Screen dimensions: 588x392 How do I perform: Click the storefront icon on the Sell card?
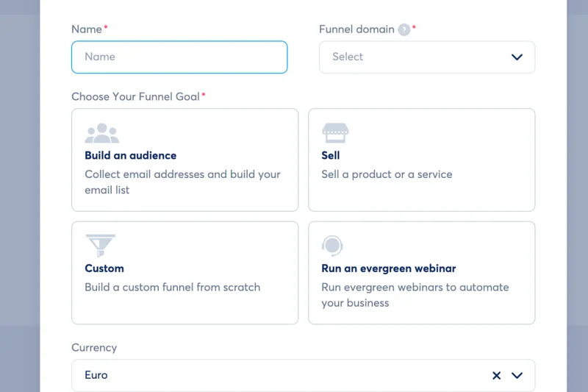click(x=335, y=133)
